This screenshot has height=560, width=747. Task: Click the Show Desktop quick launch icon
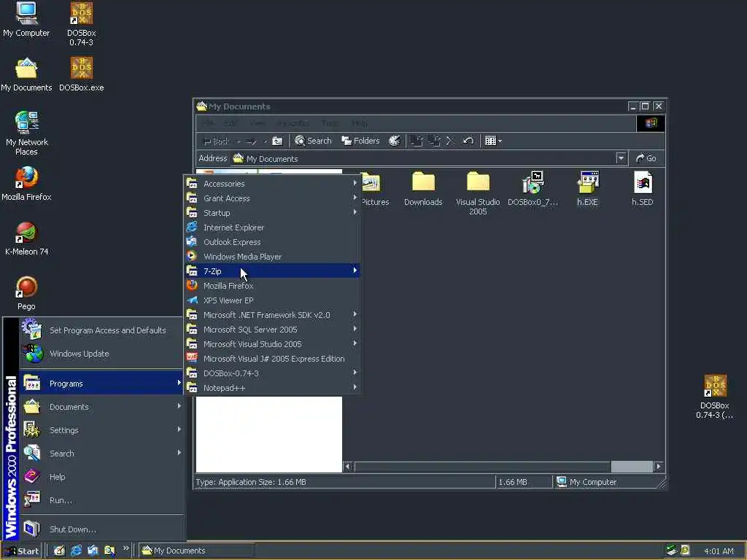pyautogui.click(x=59, y=551)
